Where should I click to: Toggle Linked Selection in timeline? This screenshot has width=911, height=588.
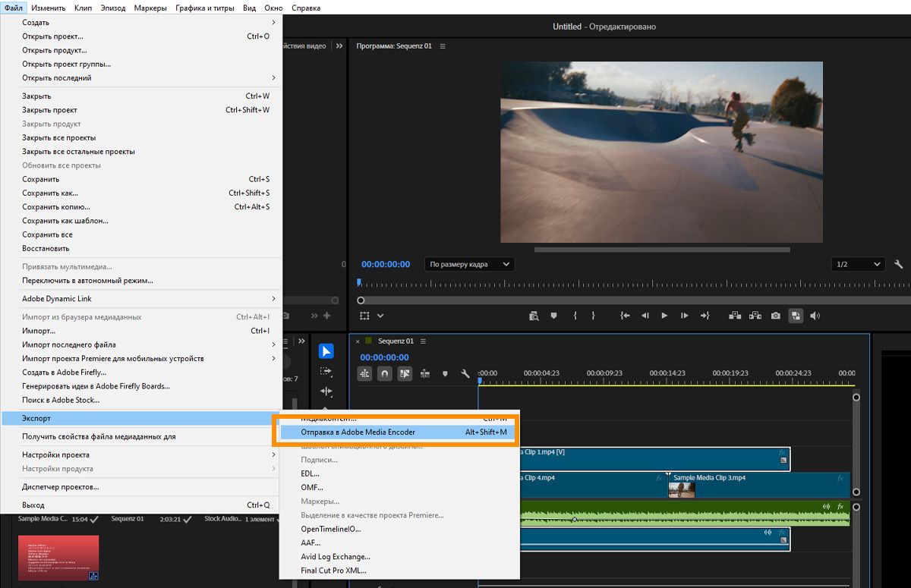405,373
